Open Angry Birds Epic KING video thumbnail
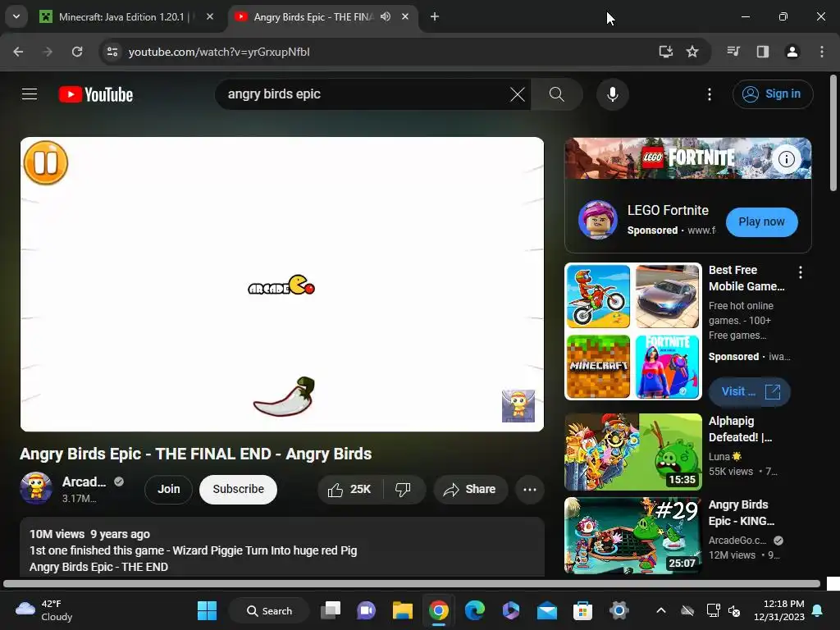The image size is (840, 630). 633,536
